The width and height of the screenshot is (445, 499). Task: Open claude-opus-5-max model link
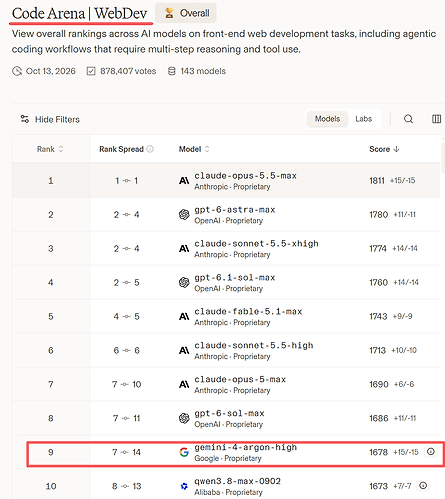[240, 379]
